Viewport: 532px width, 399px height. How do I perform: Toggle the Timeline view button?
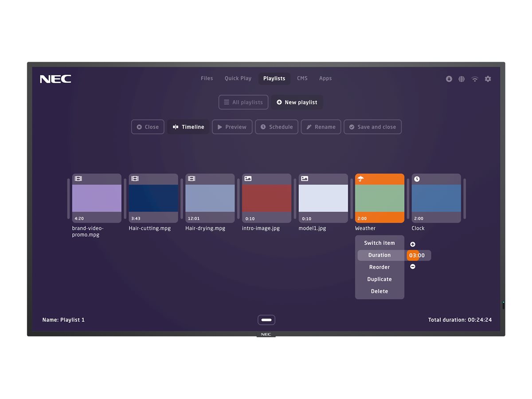click(188, 127)
